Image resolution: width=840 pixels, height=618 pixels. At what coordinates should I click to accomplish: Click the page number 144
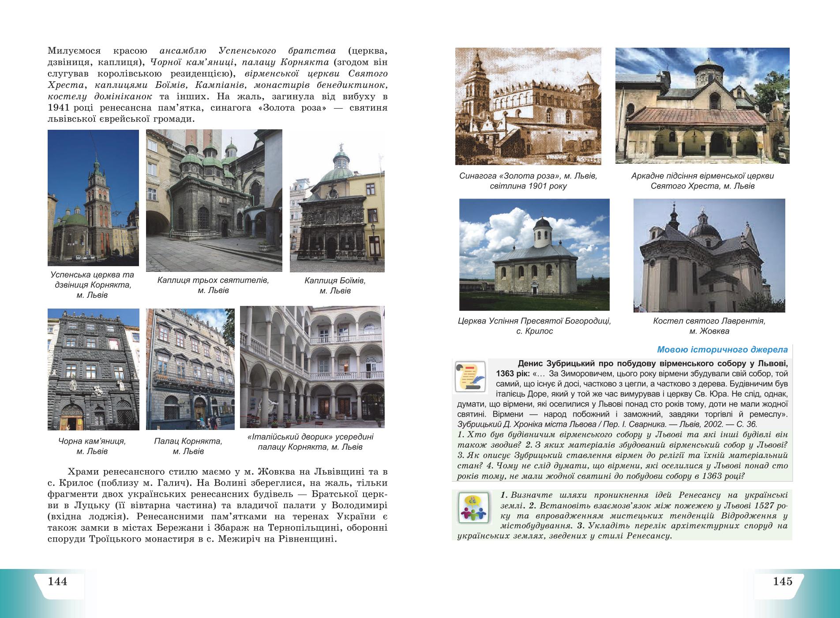click(x=57, y=581)
